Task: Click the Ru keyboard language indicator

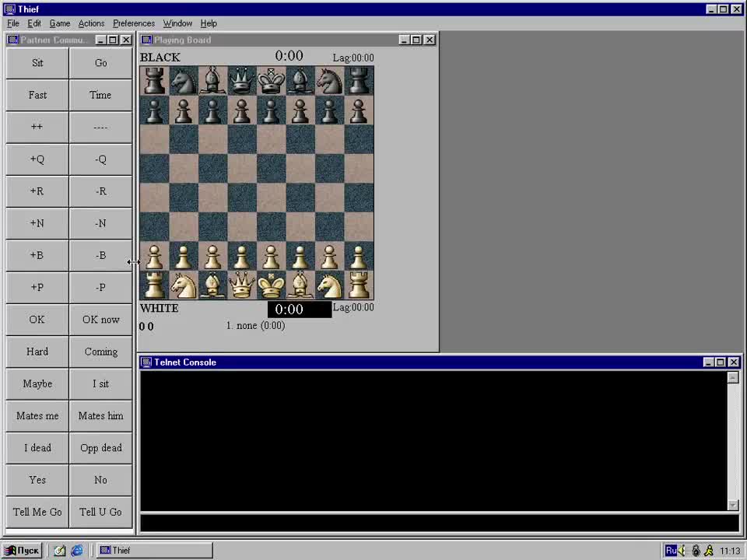Action: (x=670, y=551)
